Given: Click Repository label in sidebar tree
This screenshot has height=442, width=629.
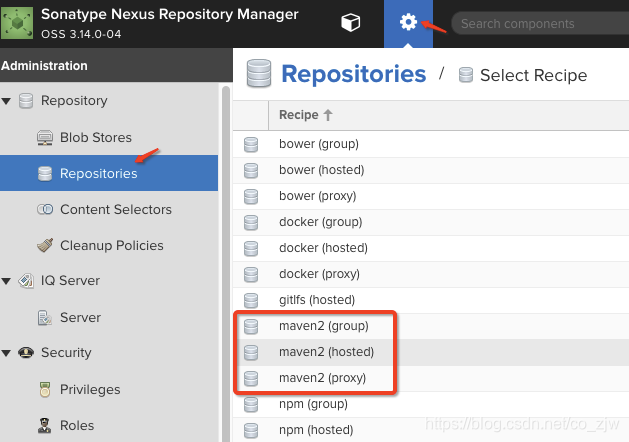Looking at the screenshot, I should pos(74,101).
